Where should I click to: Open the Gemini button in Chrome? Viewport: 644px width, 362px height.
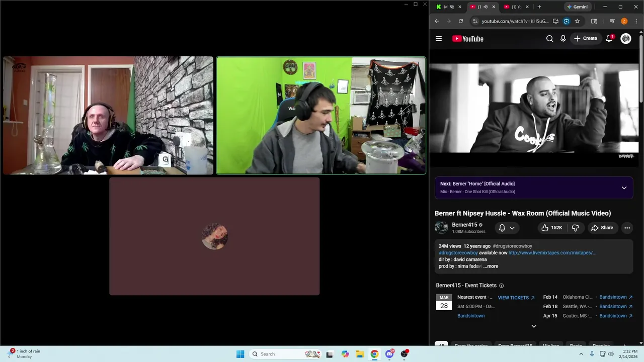click(577, 7)
